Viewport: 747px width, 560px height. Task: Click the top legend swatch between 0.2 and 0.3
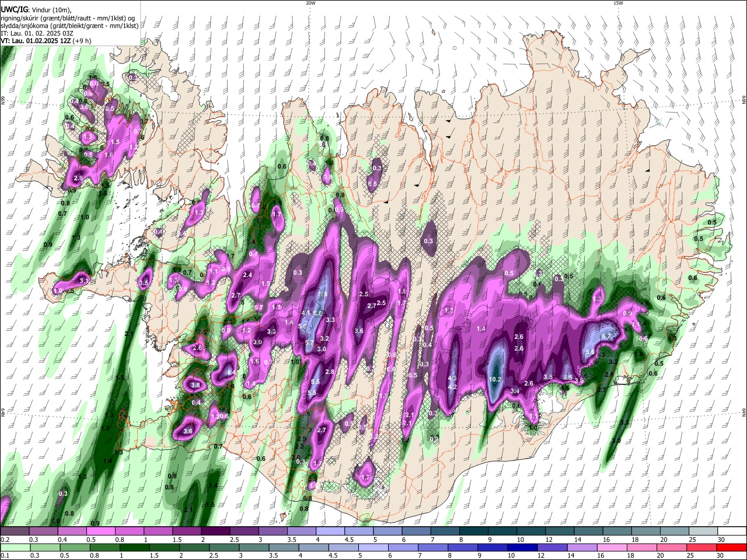pyautogui.click(x=15, y=531)
